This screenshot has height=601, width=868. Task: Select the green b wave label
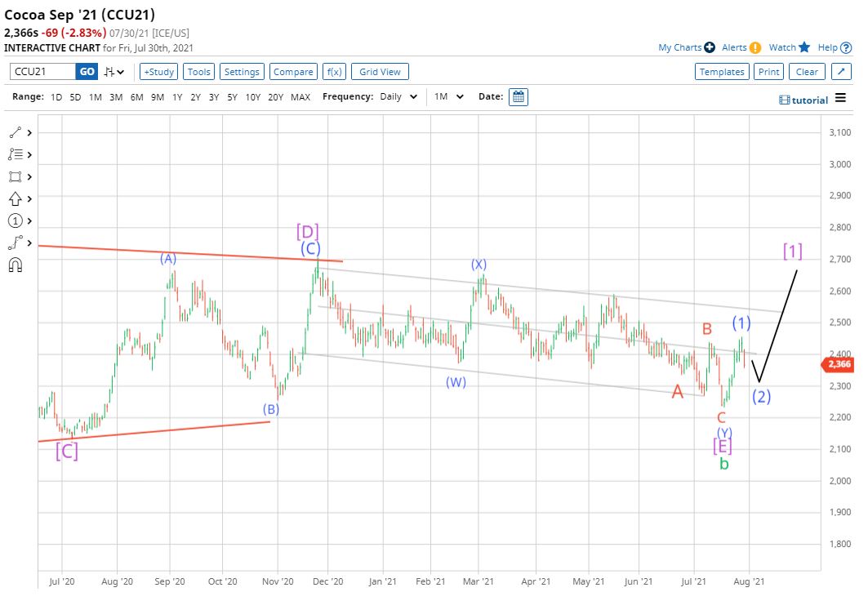click(724, 464)
